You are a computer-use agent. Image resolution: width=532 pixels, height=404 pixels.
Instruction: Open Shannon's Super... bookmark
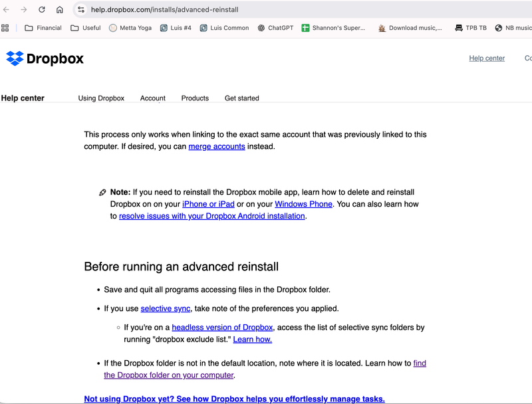click(333, 28)
